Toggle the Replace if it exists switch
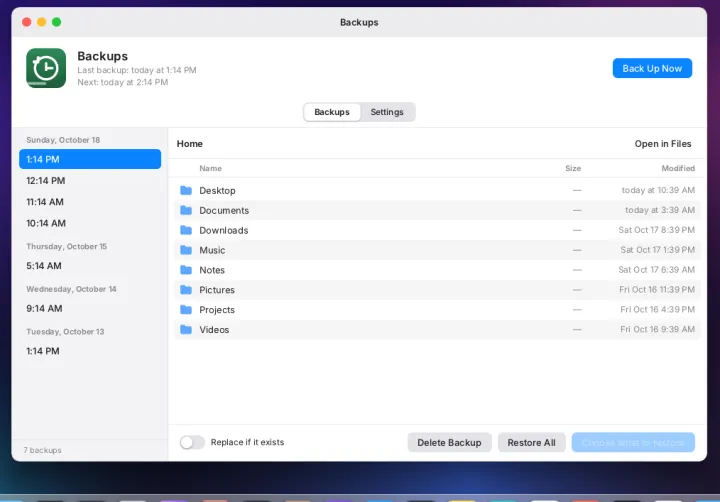The width and height of the screenshot is (720, 502). pos(192,442)
